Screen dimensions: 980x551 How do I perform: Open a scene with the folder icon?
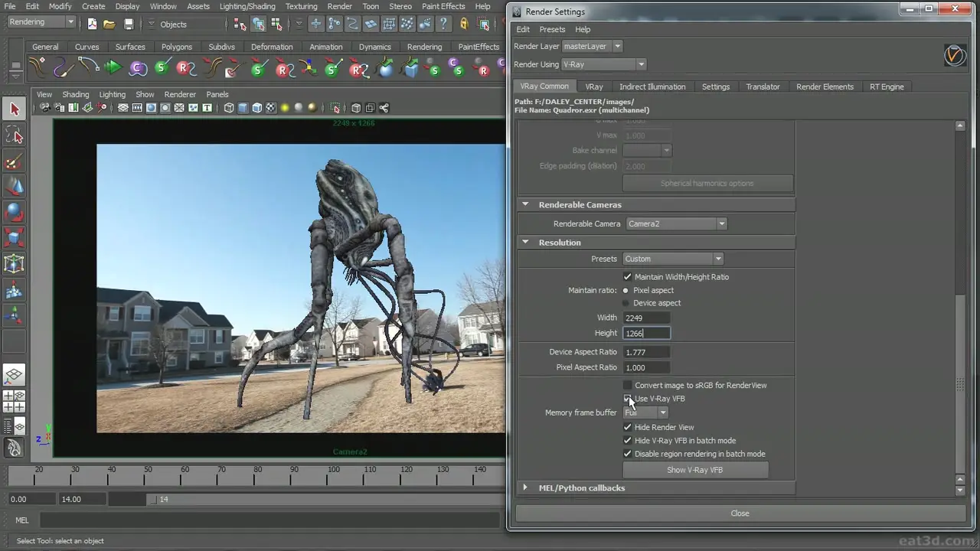(110, 24)
